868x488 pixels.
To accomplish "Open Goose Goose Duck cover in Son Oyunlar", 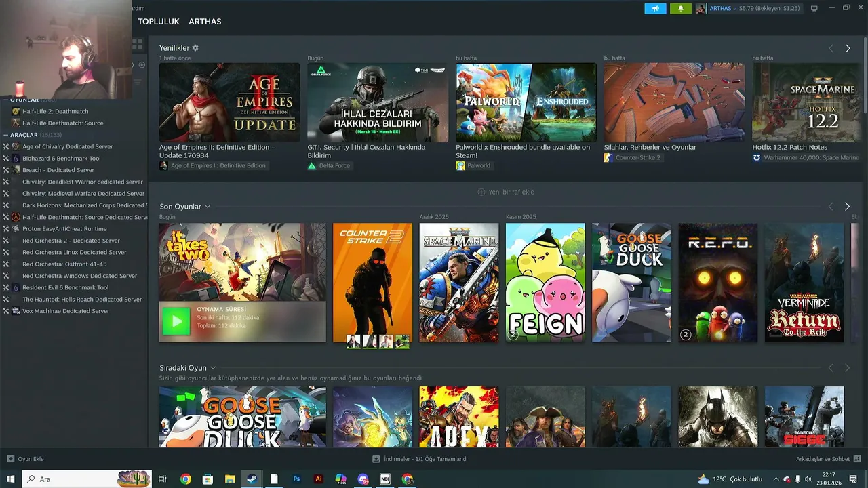I will point(631,283).
